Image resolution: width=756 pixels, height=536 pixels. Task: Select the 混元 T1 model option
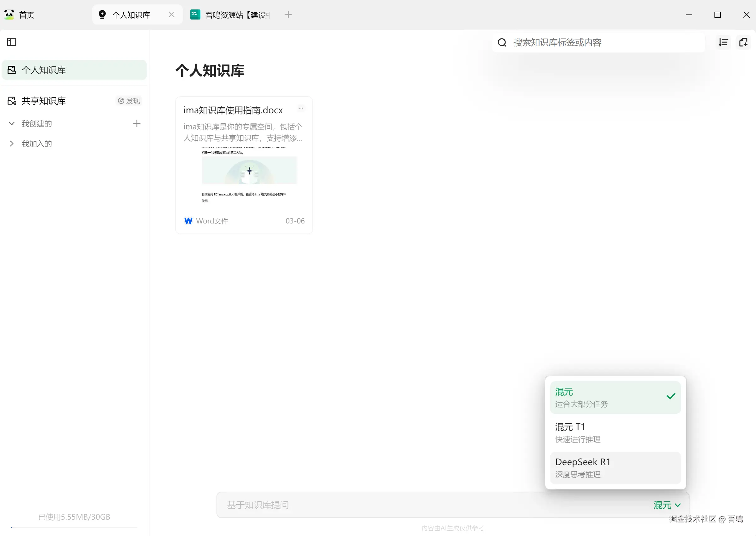(615, 432)
